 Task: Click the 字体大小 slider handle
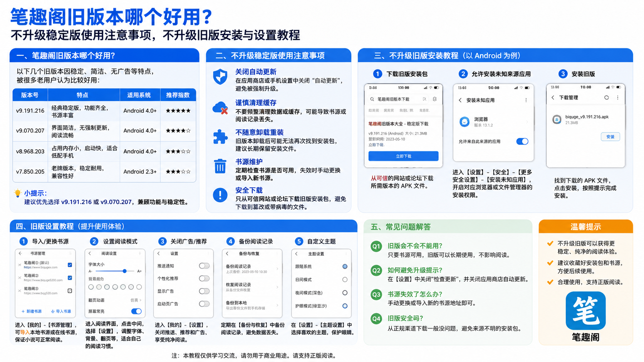point(125,271)
